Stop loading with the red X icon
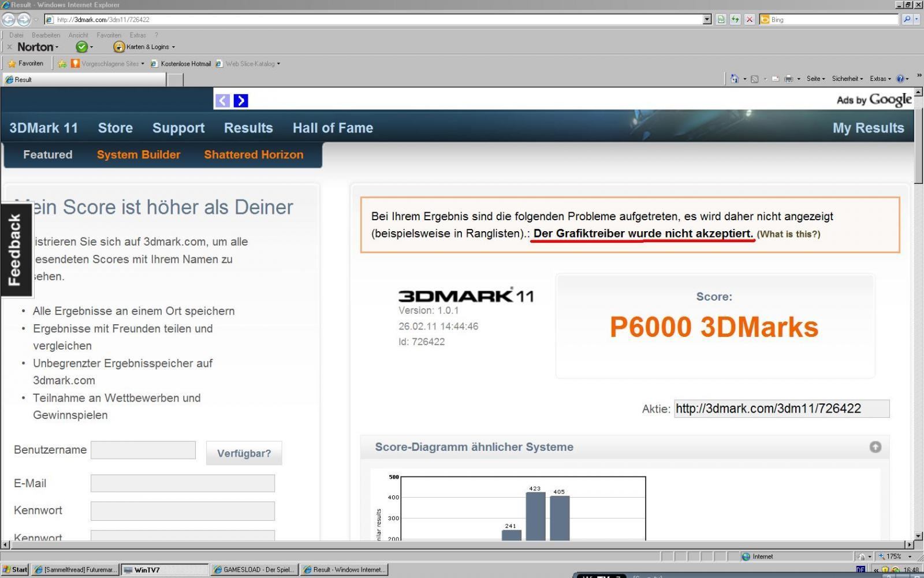 (x=750, y=19)
